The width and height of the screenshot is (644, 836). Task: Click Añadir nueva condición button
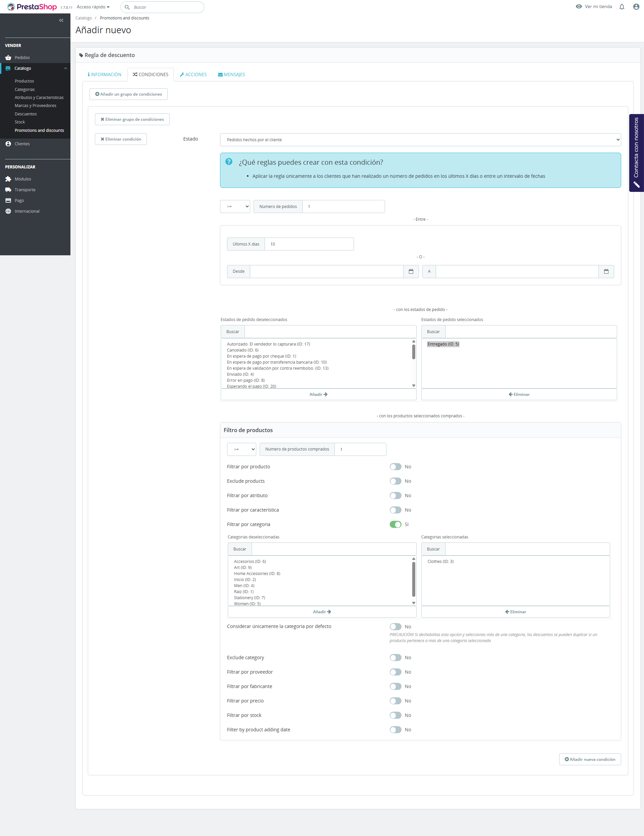pyautogui.click(x=590, y=760)
